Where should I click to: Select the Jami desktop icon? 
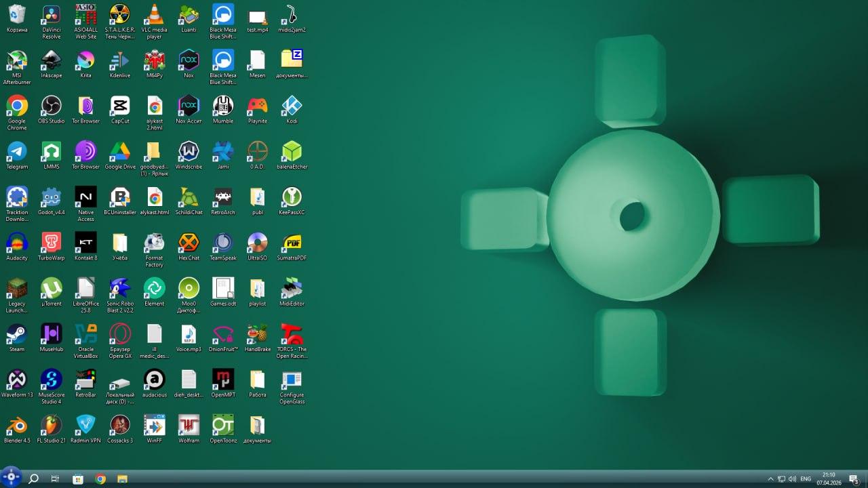(x=222, y=155)
